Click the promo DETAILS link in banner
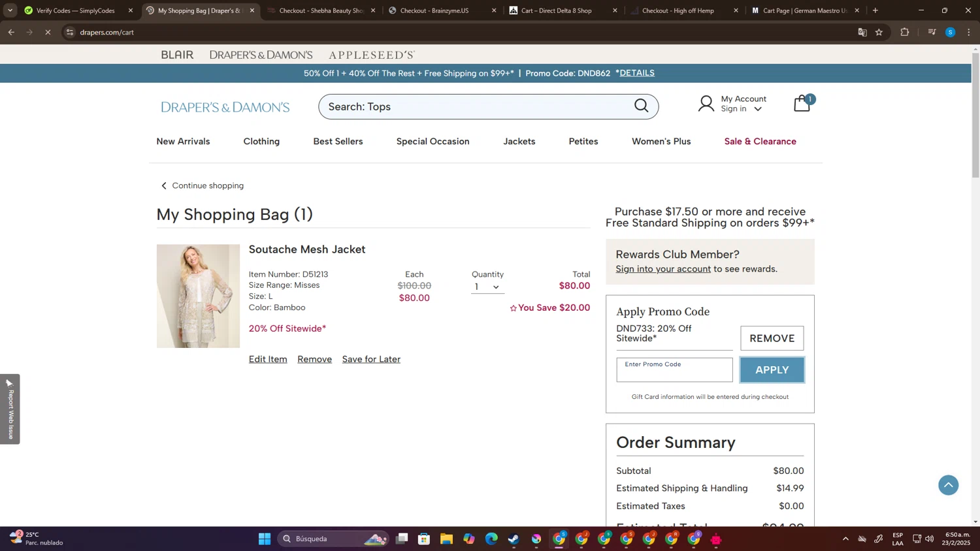980x551 pixels. [x=637, y=73]
